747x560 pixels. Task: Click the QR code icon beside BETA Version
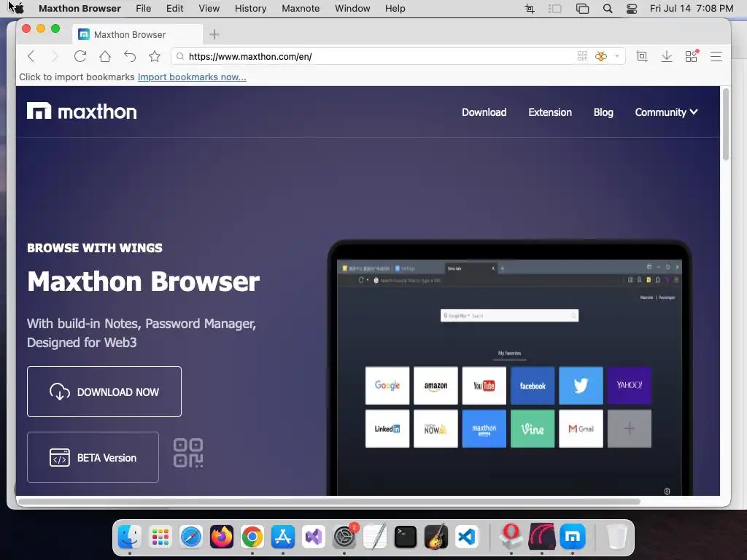[x=188, y=453]
